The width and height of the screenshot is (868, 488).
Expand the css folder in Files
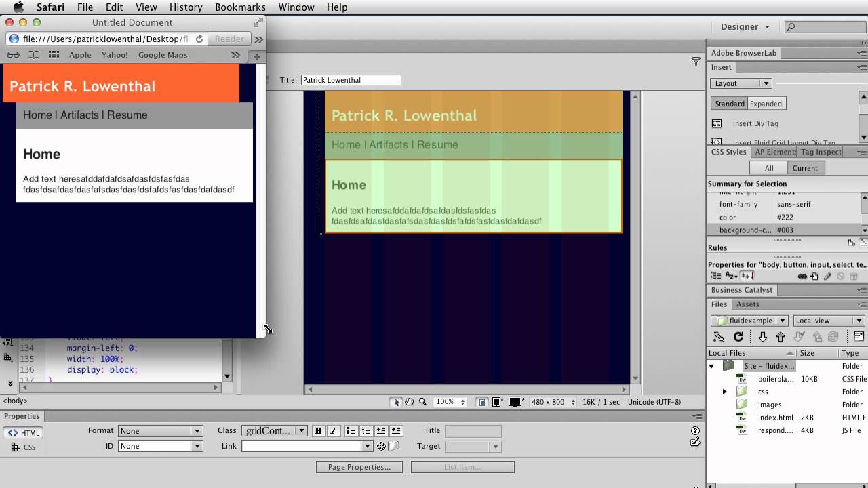[724, 392]
